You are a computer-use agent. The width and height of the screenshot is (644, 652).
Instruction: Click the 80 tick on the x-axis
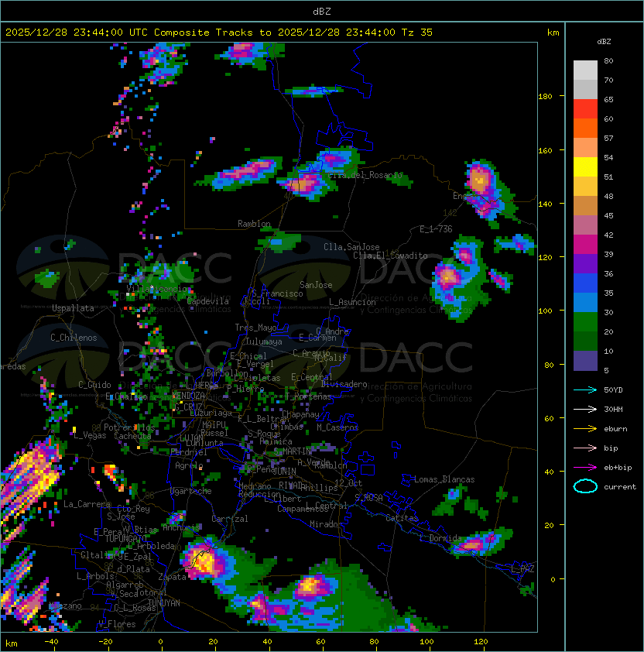tap(374, 642)
